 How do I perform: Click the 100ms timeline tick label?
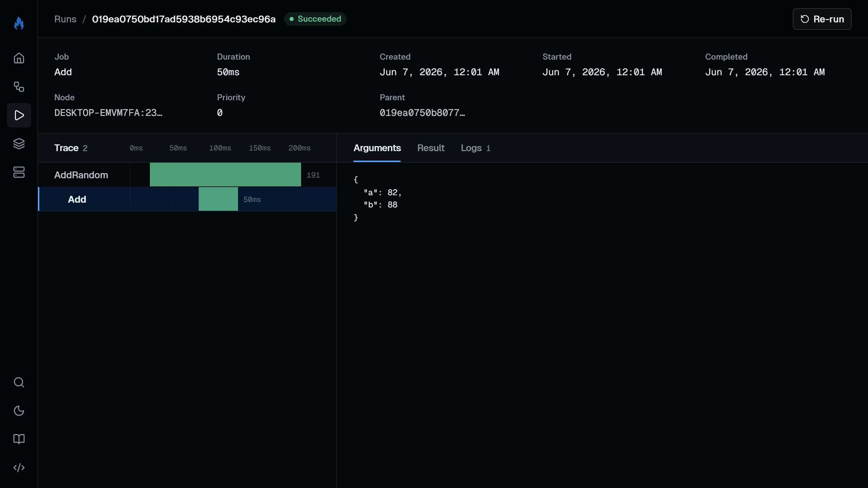(x=220, y=148)
